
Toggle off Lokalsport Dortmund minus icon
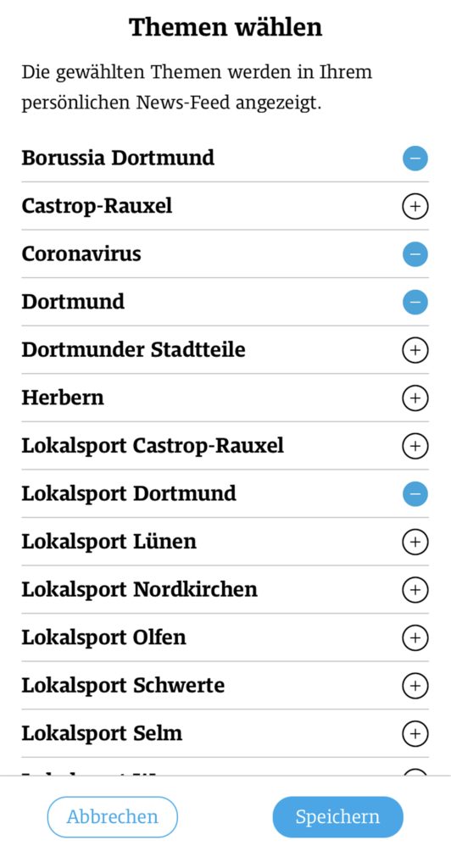[415, 494]
